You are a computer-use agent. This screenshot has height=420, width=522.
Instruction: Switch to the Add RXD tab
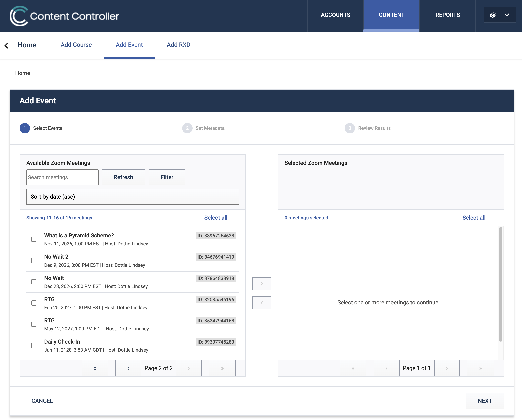pos(178,45)
